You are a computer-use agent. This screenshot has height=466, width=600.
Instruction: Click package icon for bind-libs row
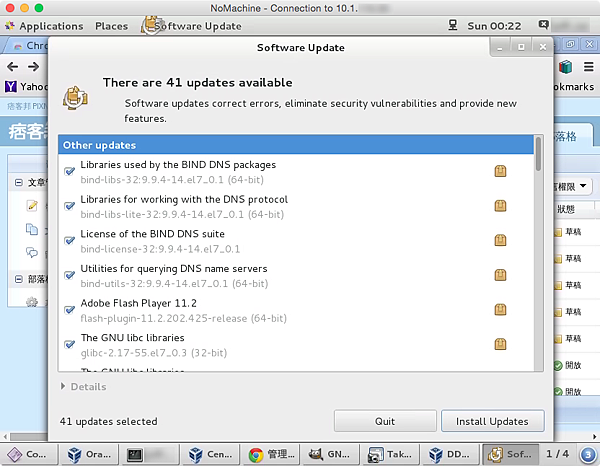[500, 171]
